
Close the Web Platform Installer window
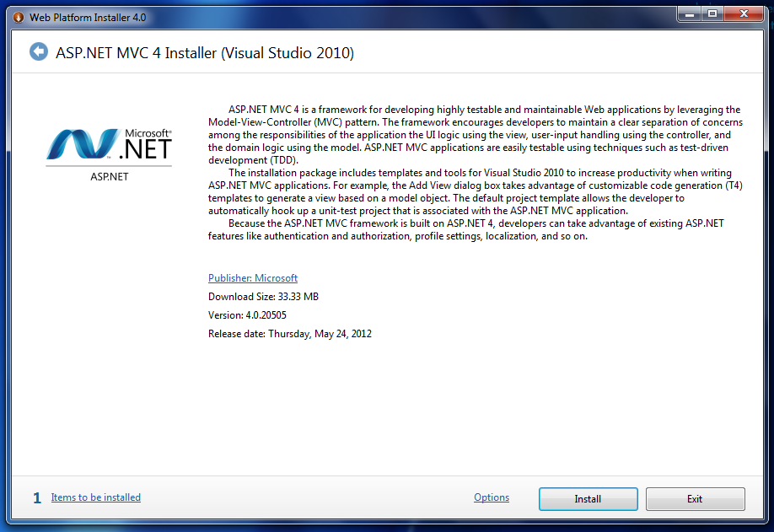coord(744,14)
